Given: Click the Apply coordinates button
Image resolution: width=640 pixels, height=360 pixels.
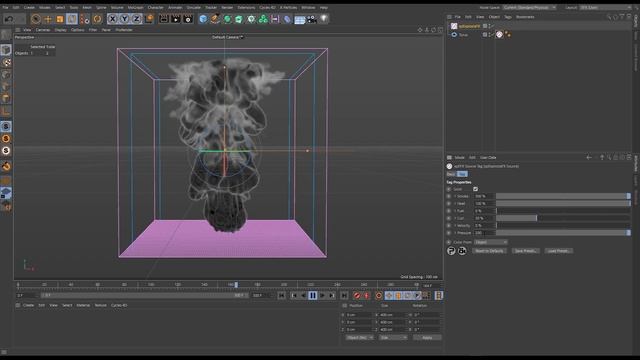Looking at the screenshot, I should click(427, 338).
